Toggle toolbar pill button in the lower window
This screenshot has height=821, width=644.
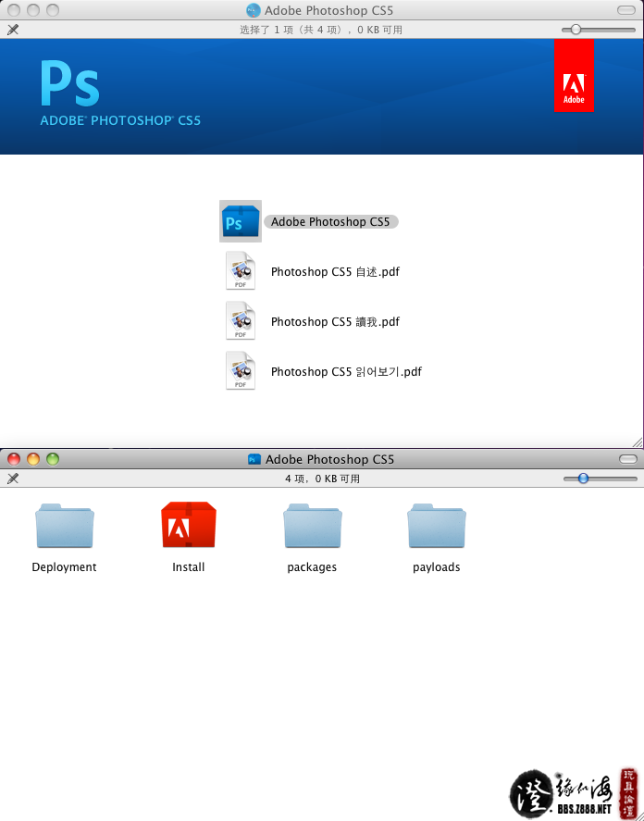click(x=627, y=459)
